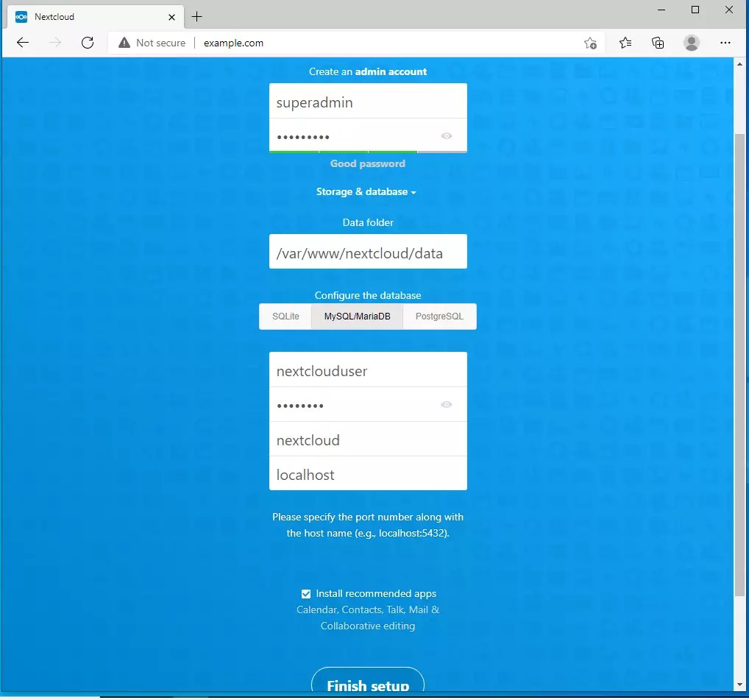The height and width of the screenshot is (700, 749).
Task: Click the superadmin username field
Action: pyautogui.click(x=368, y=101)
